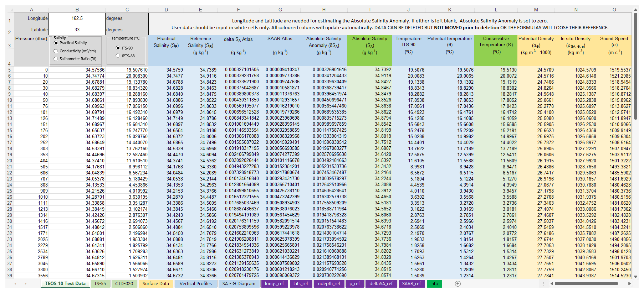Select the ITS-90 temperature radio button
This screenshot has width=644, height=293.
(x=118, y=48)
